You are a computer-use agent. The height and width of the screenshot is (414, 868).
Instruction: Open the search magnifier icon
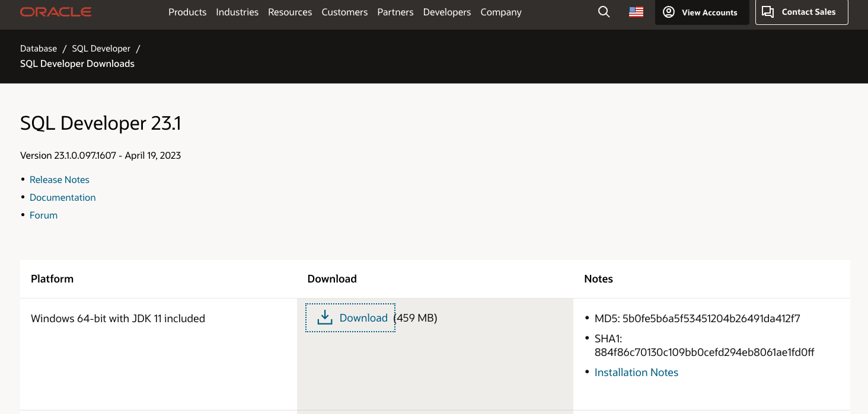[604, 12]
